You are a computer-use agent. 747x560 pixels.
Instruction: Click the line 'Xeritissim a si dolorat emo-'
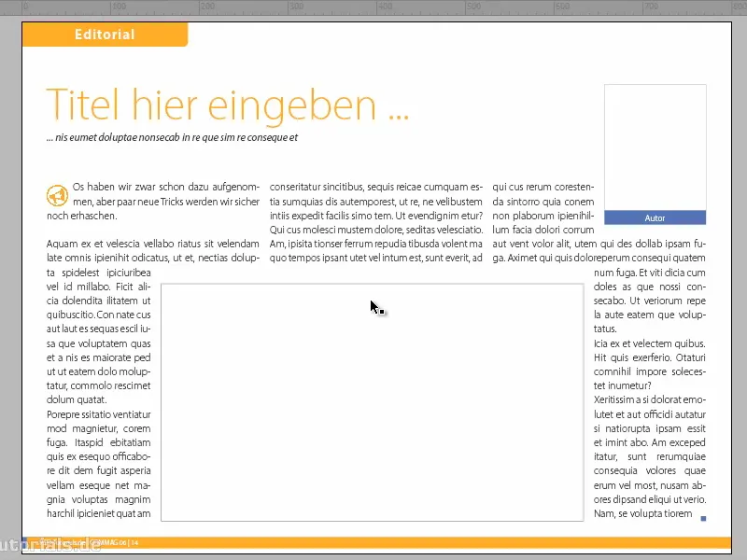(650, 399)
